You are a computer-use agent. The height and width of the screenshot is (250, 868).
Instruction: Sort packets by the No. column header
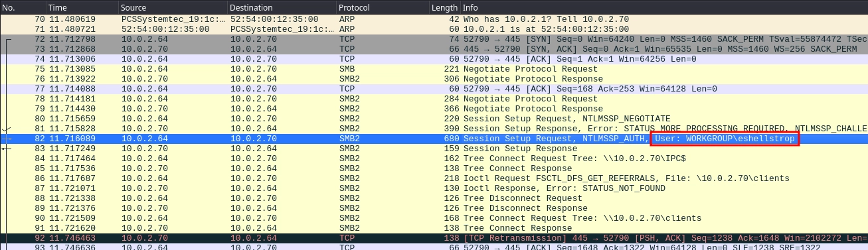point(23,7)
